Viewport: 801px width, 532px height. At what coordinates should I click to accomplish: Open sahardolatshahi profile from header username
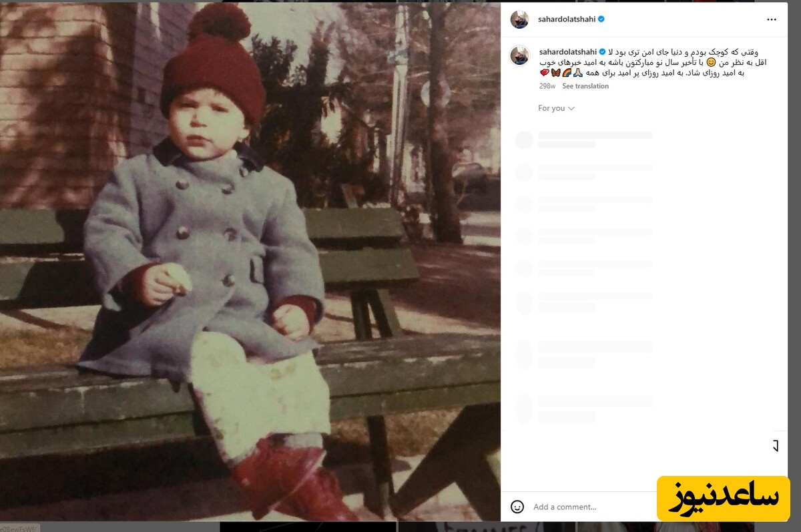567,19
